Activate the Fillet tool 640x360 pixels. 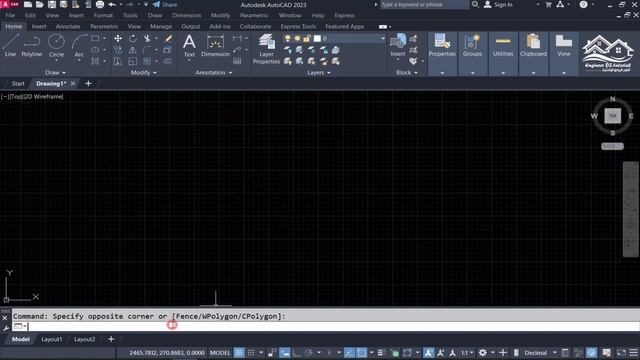click(147, 50)
